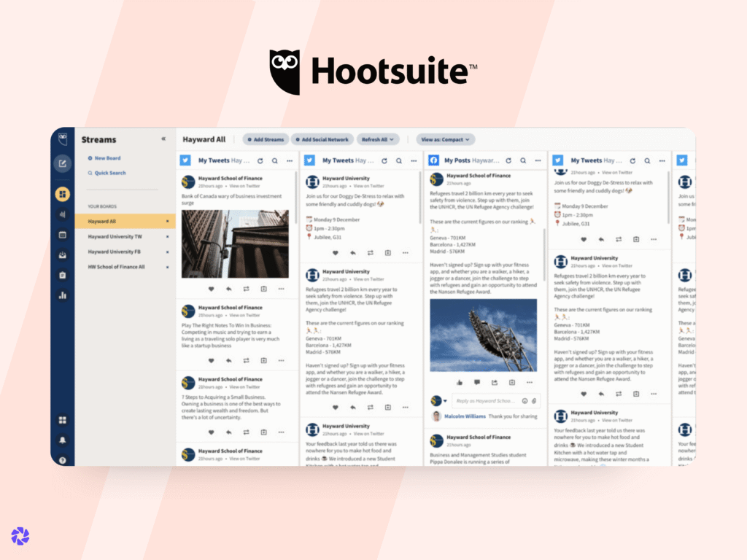Click the Hootsuite owl logo

click(287, 69)
